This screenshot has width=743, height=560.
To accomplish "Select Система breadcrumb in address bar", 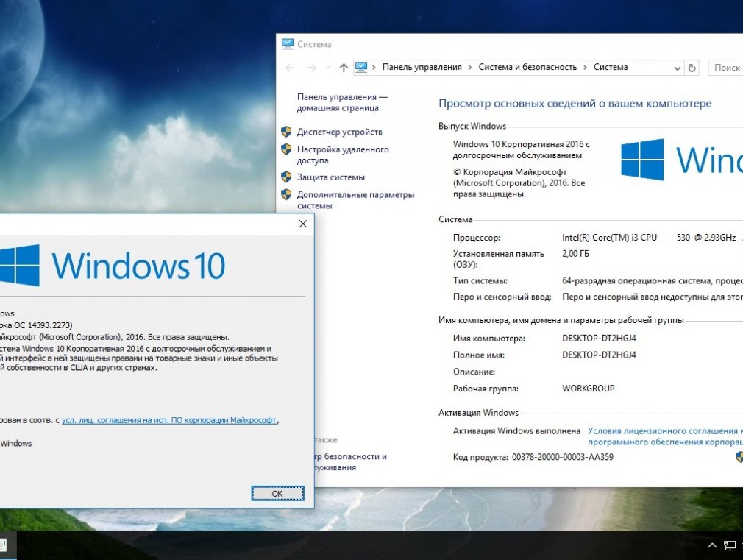I will pos(611,68).
